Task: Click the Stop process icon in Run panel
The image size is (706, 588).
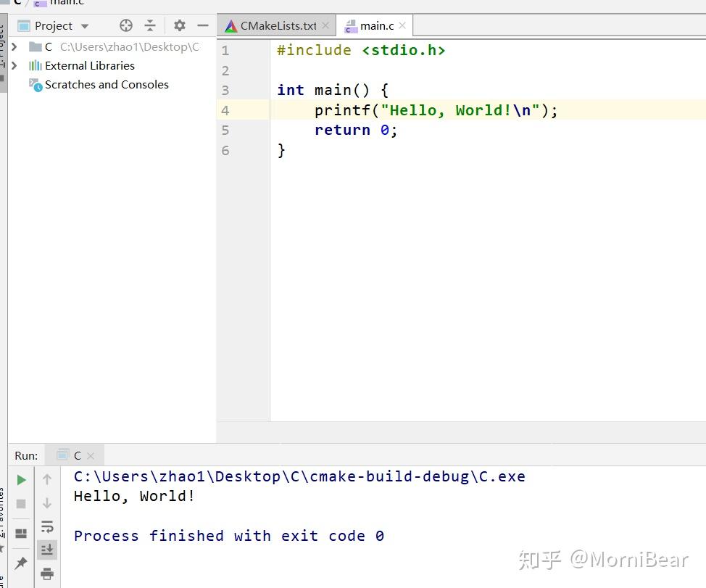Action: (x=20, y=502)
